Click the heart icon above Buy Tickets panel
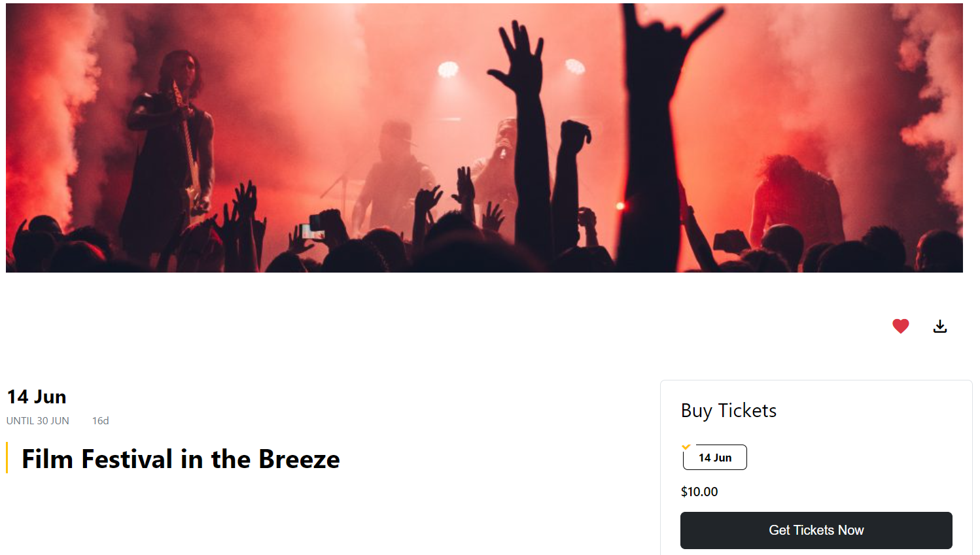The image size is (980, 555). pos(900,326)
